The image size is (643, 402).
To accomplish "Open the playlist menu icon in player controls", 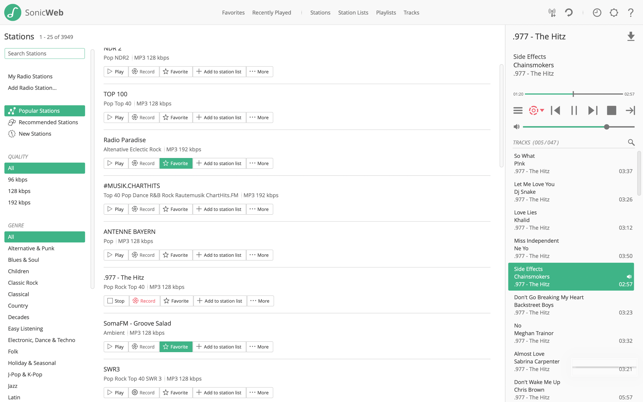I will click(518, 110).
